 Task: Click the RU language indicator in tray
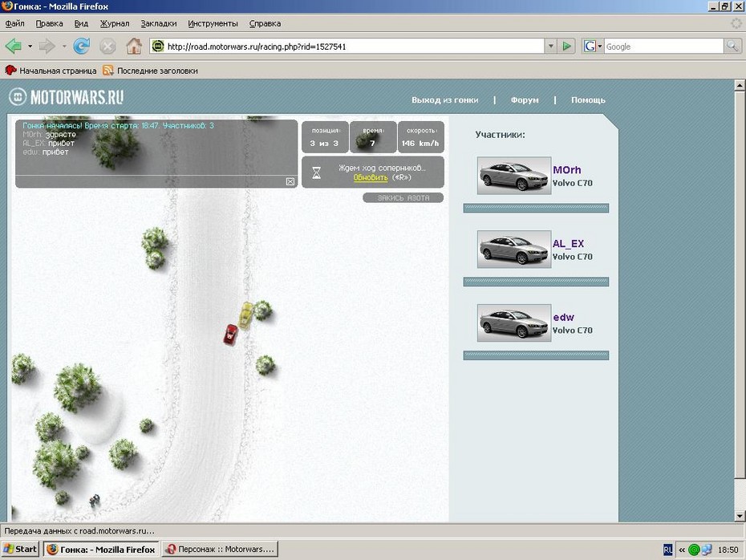coord(667,550)
